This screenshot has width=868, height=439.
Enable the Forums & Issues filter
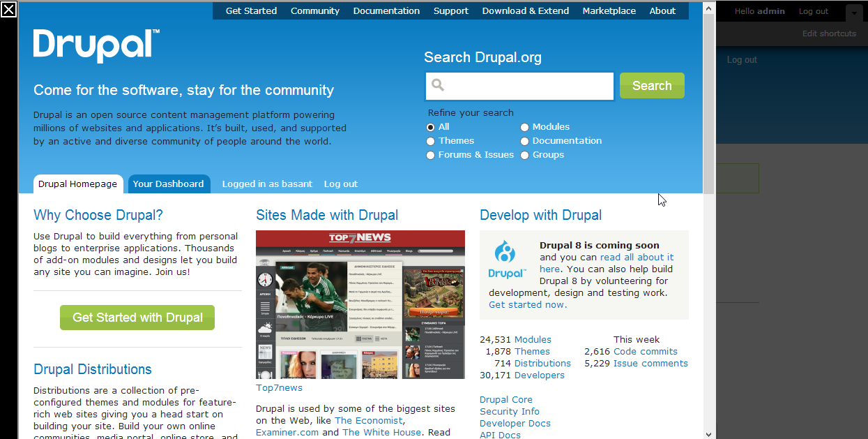pyautogui.click(x=430, y=155)
